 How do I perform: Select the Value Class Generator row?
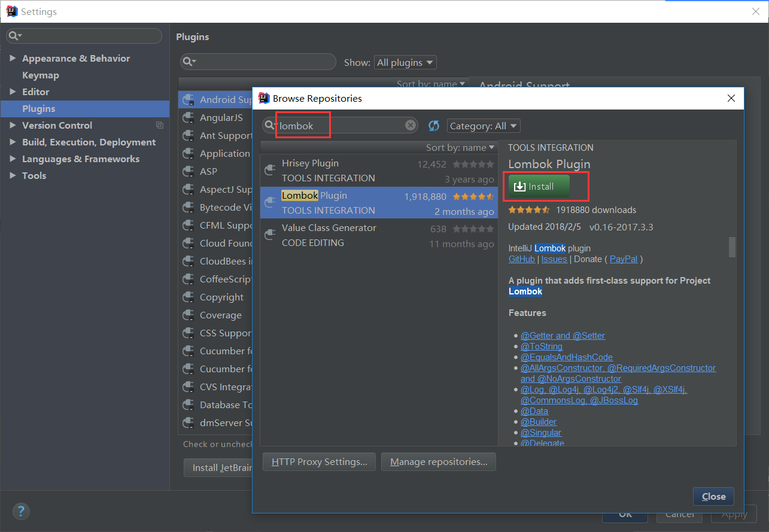point(379,235)
